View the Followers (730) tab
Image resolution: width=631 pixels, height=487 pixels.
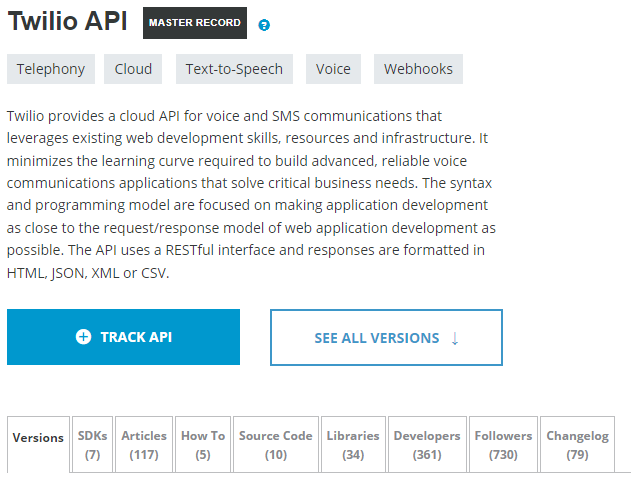[503, 445]
